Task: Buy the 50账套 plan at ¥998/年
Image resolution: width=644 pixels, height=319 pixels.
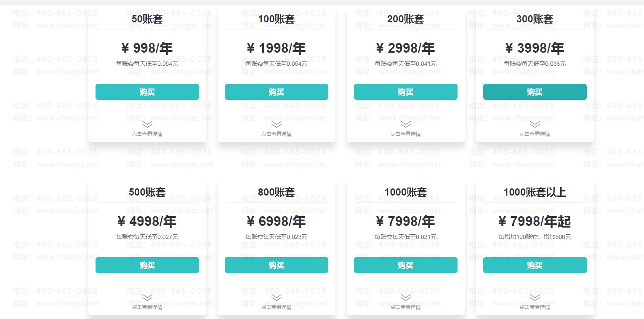Action: [147, 92]
